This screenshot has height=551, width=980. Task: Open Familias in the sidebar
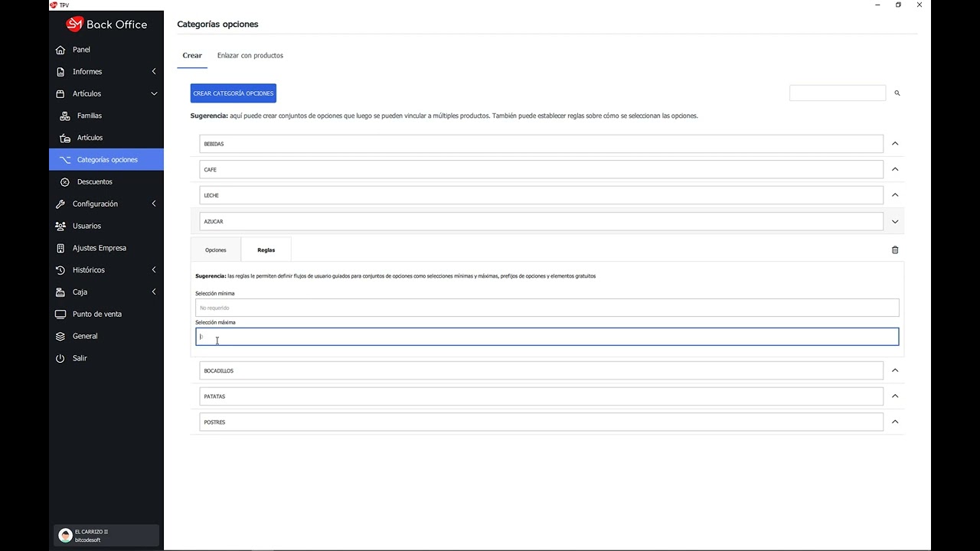89,116
